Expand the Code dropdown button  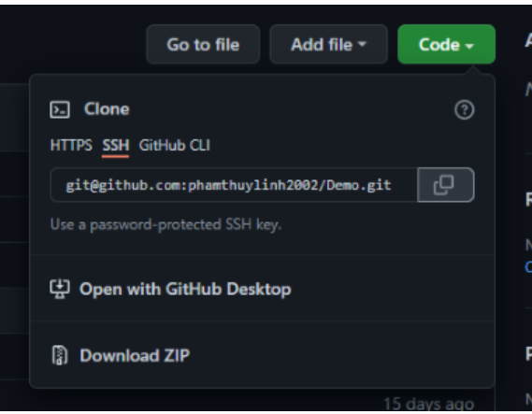click(446, 44)
